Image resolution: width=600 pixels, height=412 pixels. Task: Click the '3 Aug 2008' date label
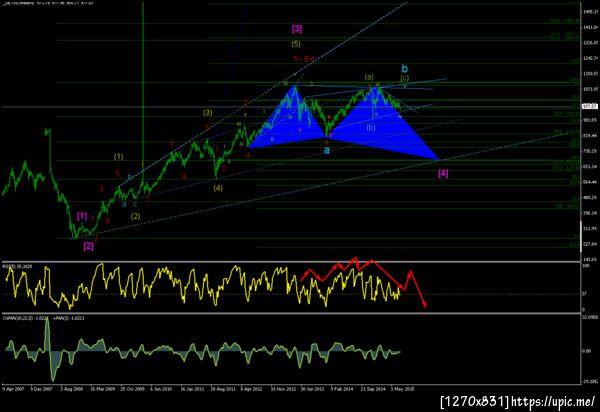[72, 389]
